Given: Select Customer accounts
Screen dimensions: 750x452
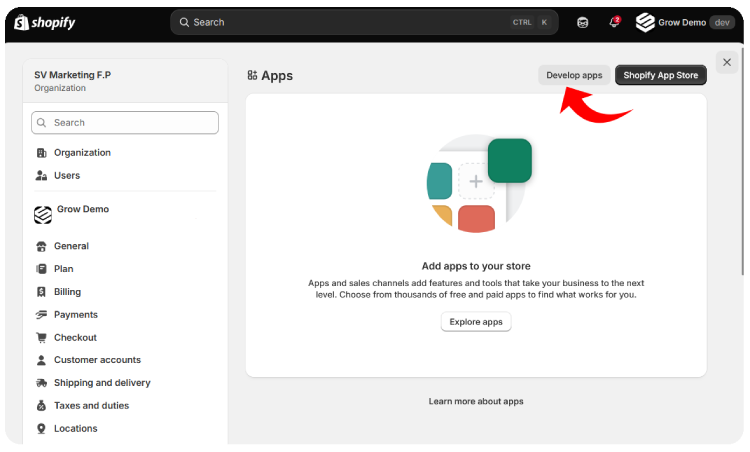Looking at the screenshot, I should (x=98, y=360).
